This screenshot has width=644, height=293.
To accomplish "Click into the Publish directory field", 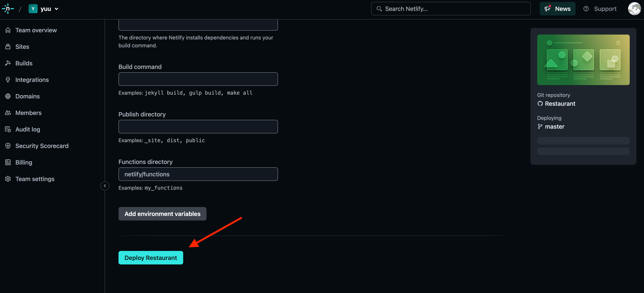I will coord(198,127).
